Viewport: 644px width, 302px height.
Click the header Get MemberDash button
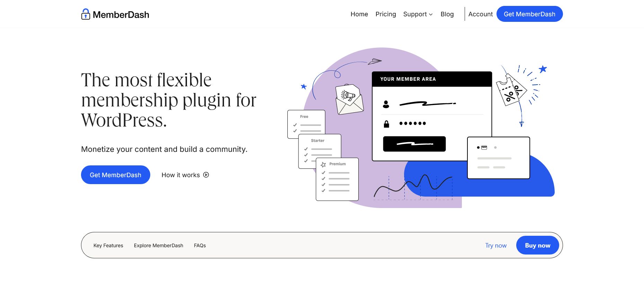pos(529,14)
